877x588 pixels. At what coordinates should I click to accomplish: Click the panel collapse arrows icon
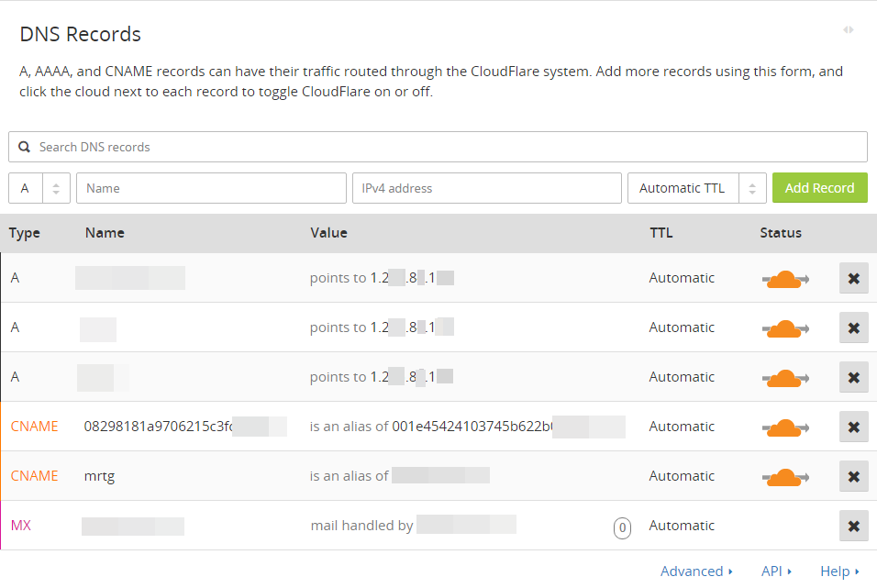849,30
